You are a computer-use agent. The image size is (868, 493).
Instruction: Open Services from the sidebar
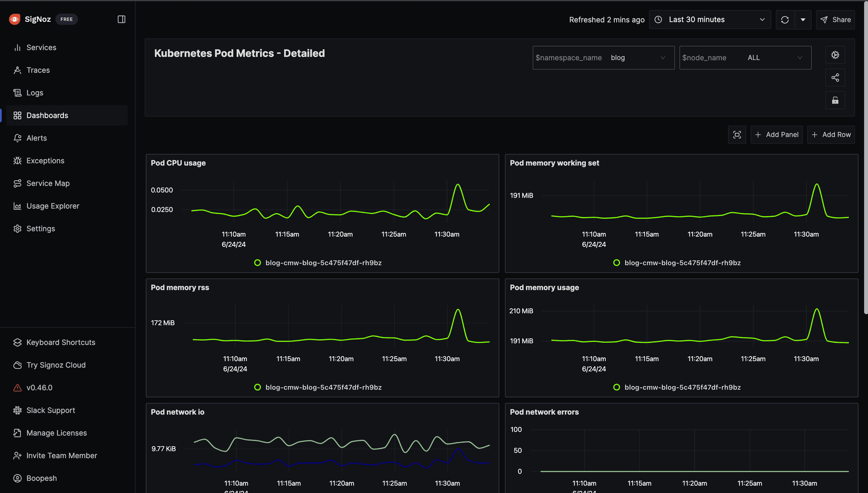[67, 47]
